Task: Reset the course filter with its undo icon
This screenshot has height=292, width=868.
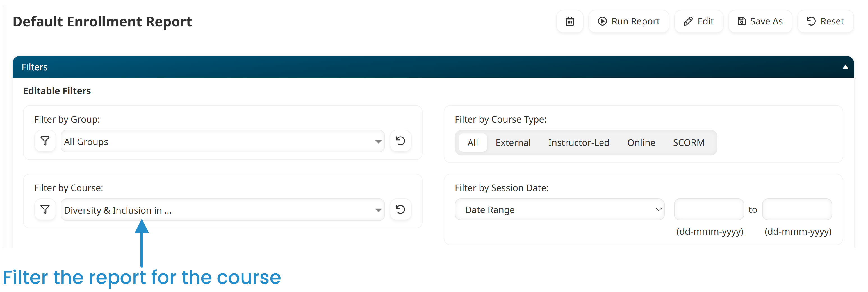Action: (400, 209)
